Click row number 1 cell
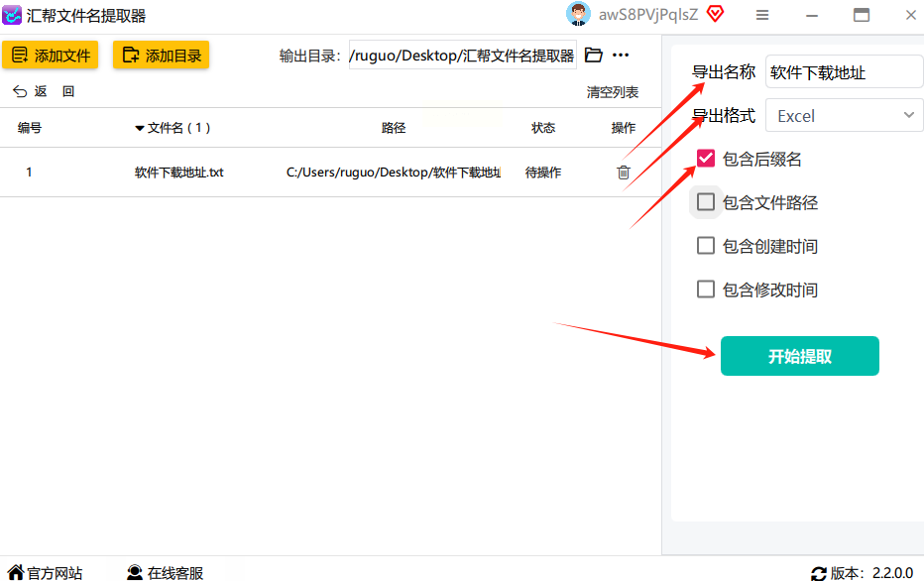Viewport: 924px width, 581px height. pos(29,173)
